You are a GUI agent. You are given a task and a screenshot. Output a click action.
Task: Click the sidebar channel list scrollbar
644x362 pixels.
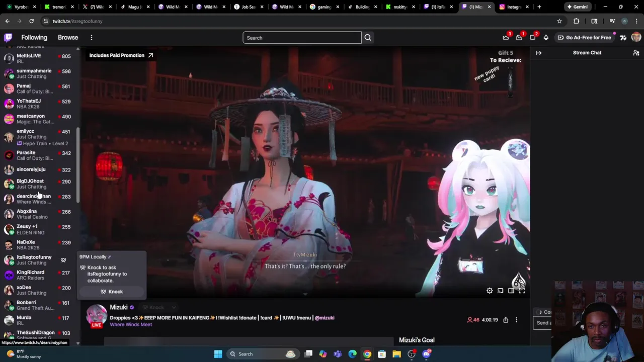tap(78, 166)
